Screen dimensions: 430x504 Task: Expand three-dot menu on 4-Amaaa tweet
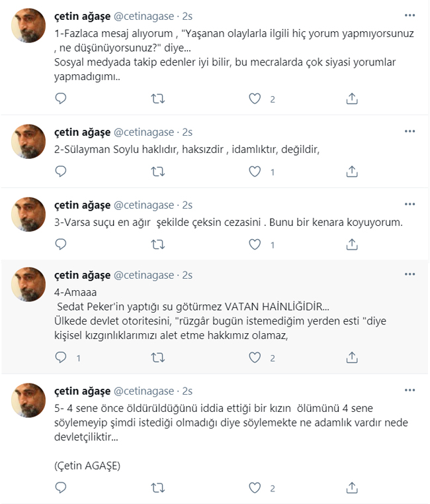(x=409, y=274)
